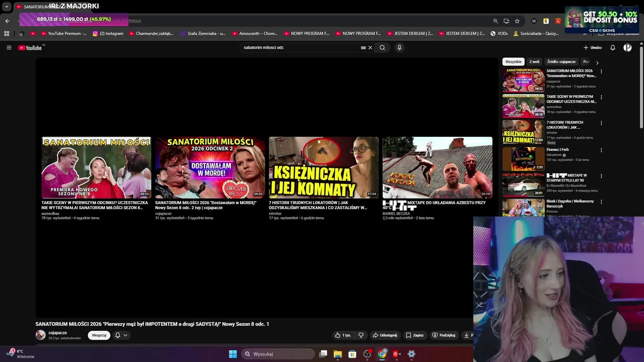Like the video with thumbs up
This screenshot has width=644, height=362.
click(343, 335)
